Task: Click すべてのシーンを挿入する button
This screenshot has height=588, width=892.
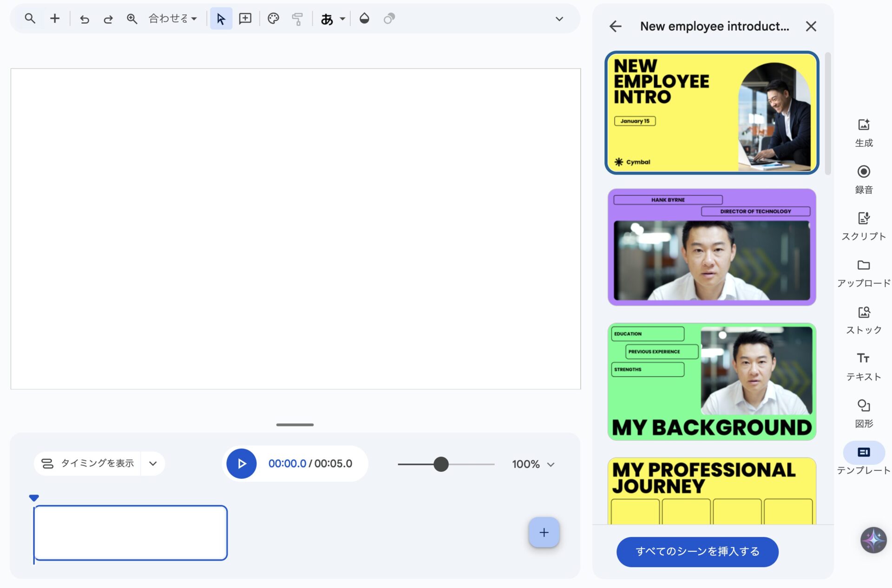Action: 697,551
